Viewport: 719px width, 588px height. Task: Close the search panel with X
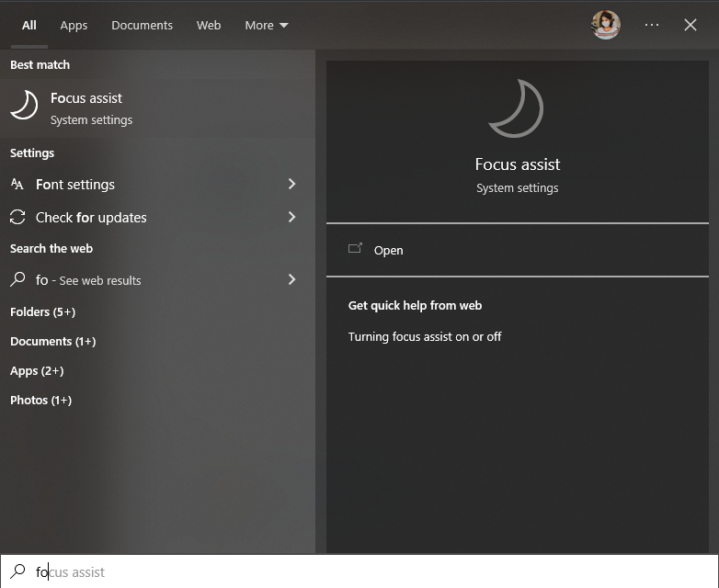click(x=690, y=25)
